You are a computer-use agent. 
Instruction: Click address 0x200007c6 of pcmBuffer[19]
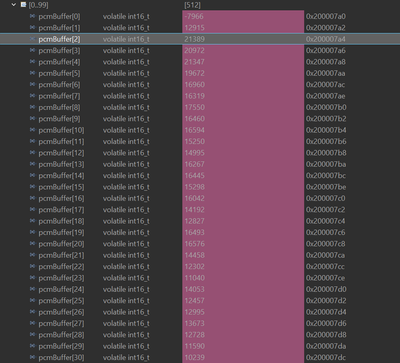[326, 232]
